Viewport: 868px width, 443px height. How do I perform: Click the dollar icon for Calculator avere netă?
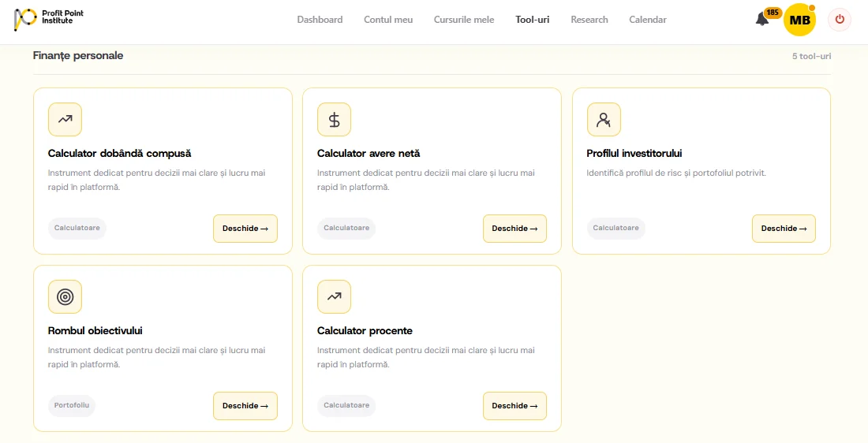point(334,120)
